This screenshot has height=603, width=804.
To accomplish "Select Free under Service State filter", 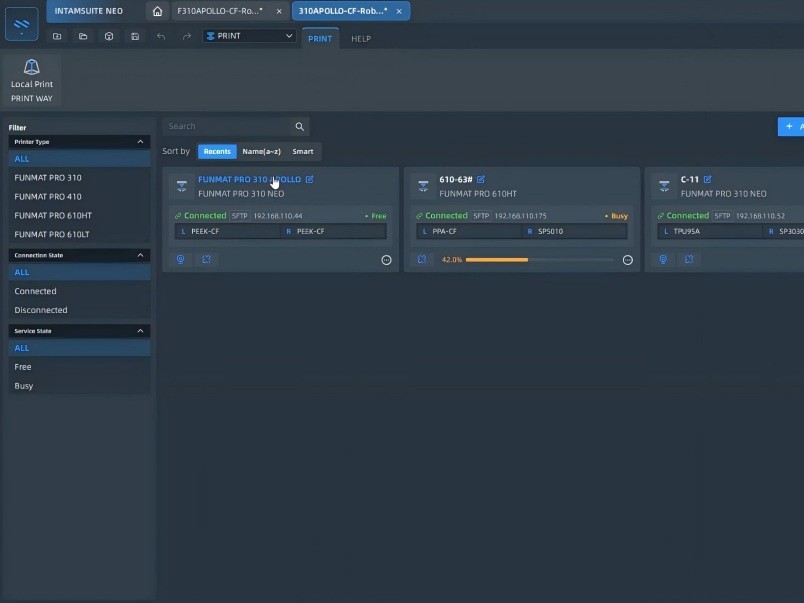I will click(24, 367).
